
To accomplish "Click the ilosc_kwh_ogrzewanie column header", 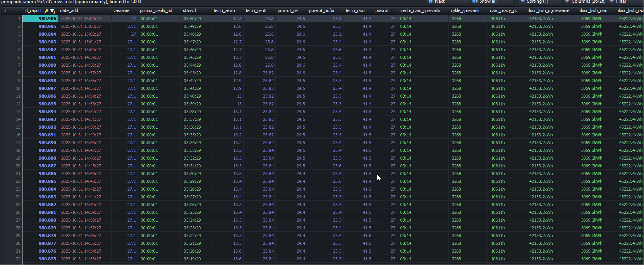I will coord(549,11).
